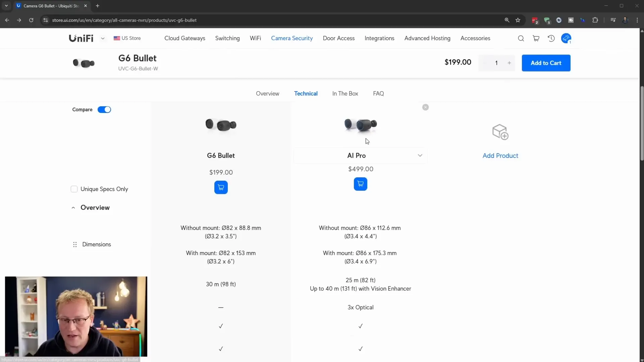Open the AI Pro product dropdown

coord(360,156)
